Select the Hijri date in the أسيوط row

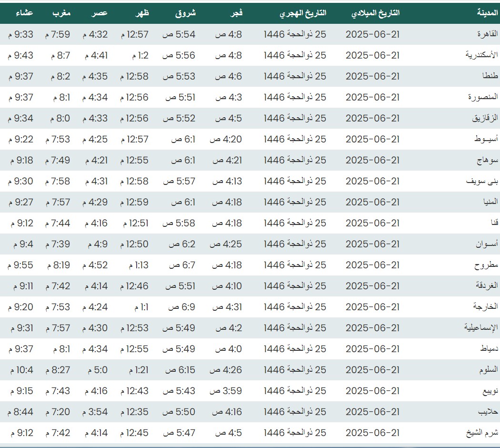[295, 139]
